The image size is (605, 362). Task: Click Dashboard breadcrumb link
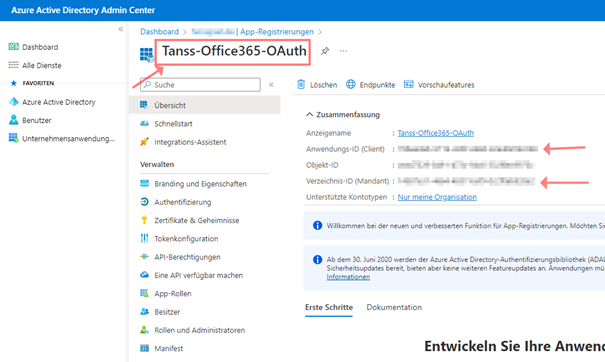(159, 32)
